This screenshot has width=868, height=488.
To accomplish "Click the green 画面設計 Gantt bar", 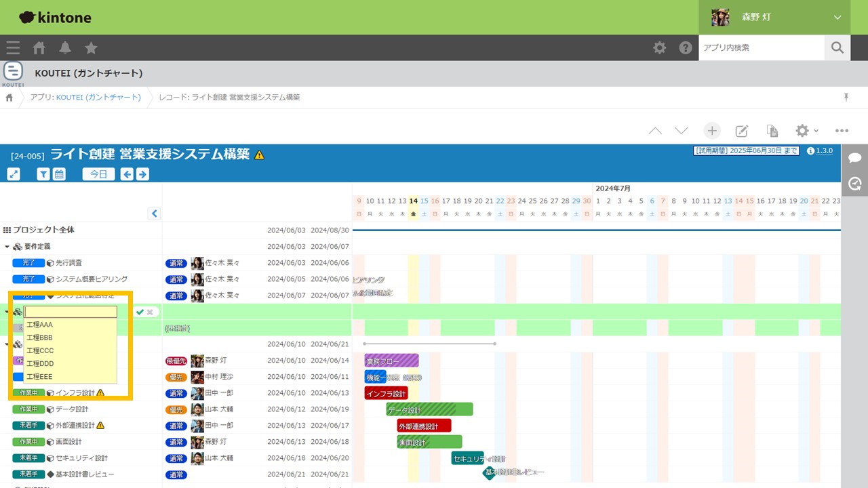I will coord(429,442).
